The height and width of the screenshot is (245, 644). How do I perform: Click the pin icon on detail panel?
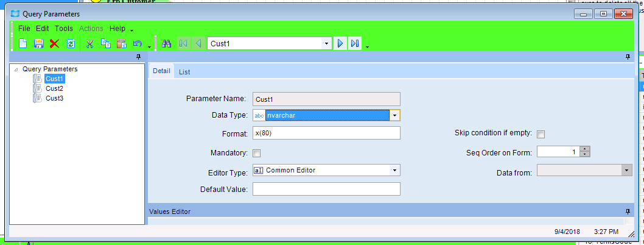pyautogui.click(x=628, y=57)
